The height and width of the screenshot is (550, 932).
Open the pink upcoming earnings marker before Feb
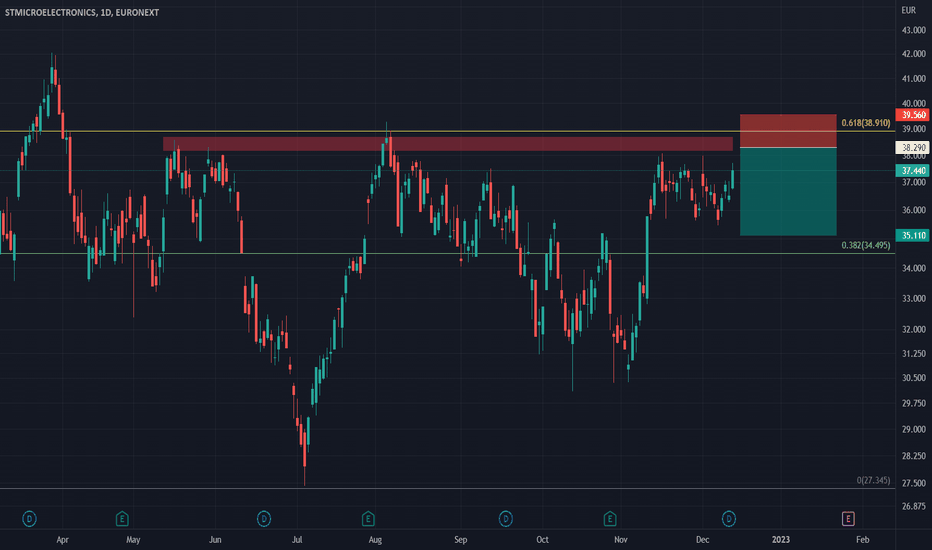click(848, 519)
